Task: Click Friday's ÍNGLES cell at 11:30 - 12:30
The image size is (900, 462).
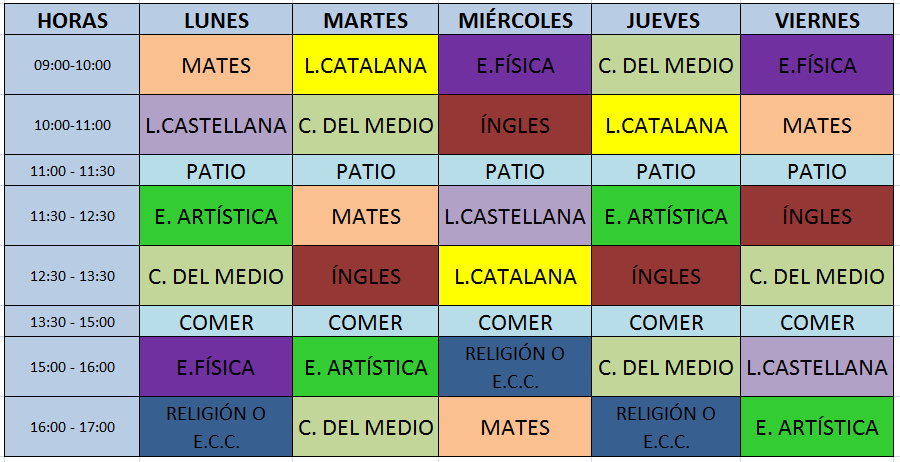Action: point(817,216)
